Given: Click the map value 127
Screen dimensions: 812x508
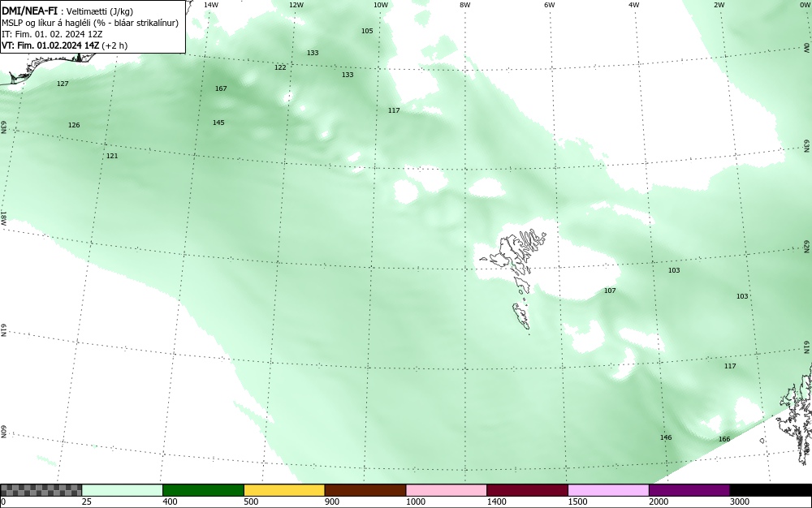Looking at the screenshot, I should [63, 84].
